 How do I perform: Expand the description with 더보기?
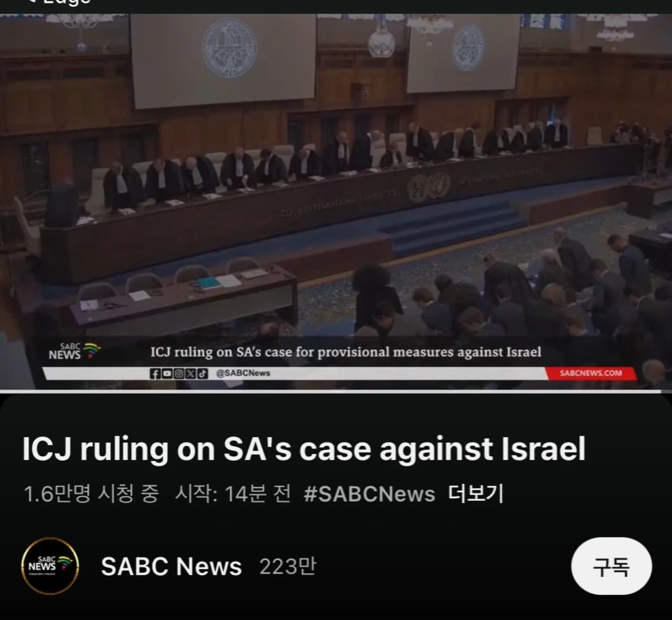(475, 494)
